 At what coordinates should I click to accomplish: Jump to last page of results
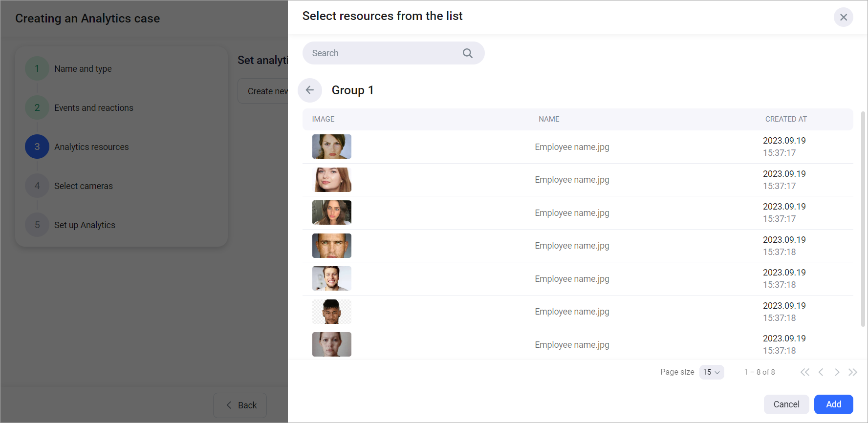[x=853, y=372]
